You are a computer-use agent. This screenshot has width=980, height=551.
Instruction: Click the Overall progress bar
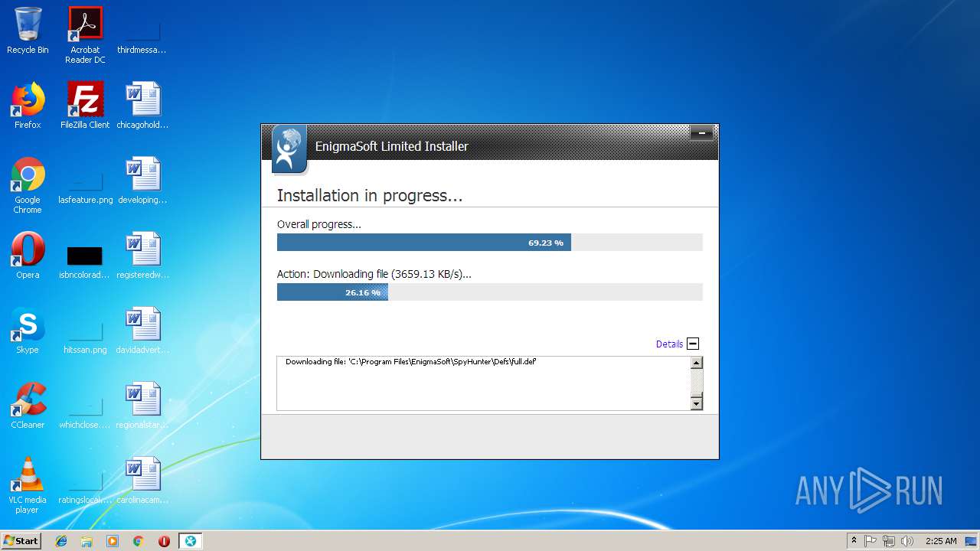[x=490, y=243]
